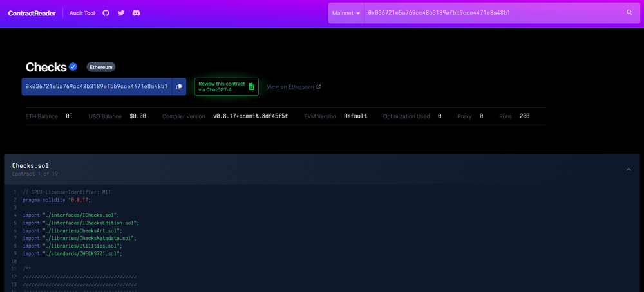The width and height of the screenshot is (644, 292).
Task: Click the import IChecks.sol code line
Action: (x=71, y=215)
